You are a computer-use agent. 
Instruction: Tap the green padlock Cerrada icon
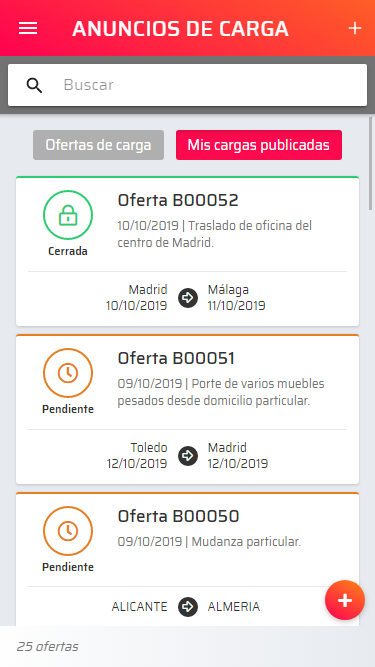coord(68,215)
